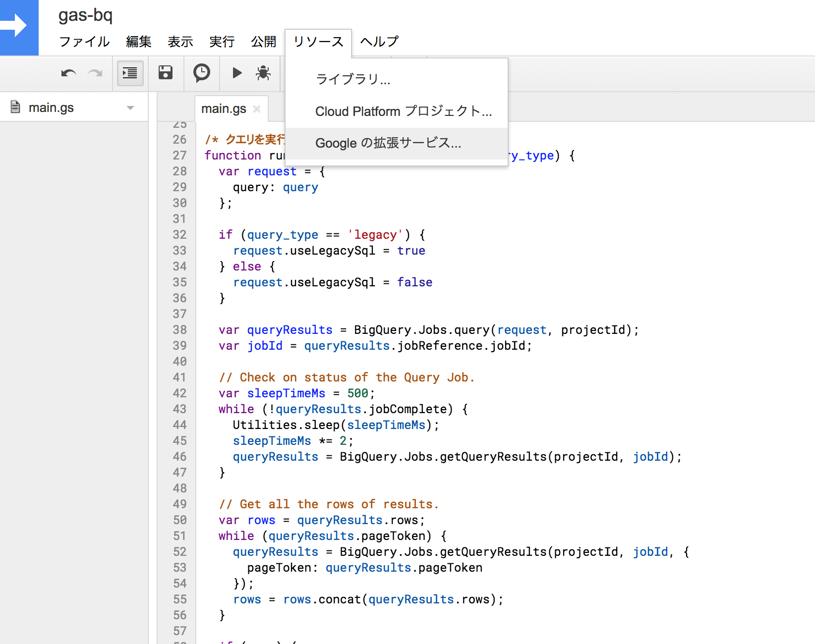
Task: Click the 'true' keyword on line 33
Action: coord(411,251)
